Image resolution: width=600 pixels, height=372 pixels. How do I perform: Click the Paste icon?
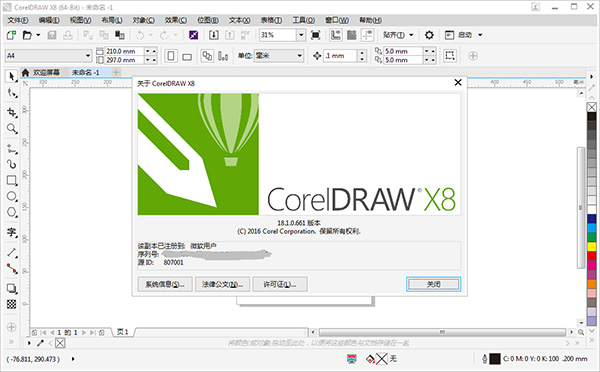click(x=120, y=35)
